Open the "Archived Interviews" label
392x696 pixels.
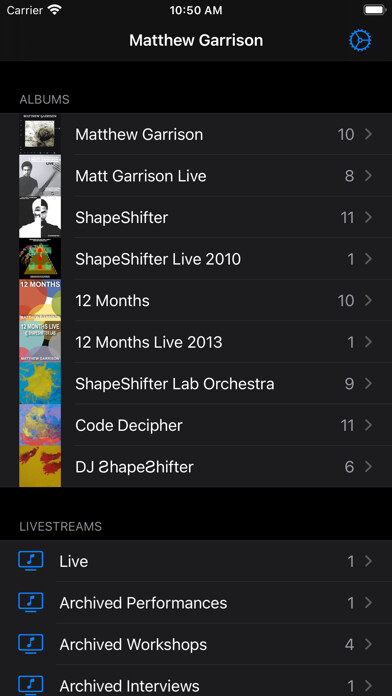(x=130, y=686)
